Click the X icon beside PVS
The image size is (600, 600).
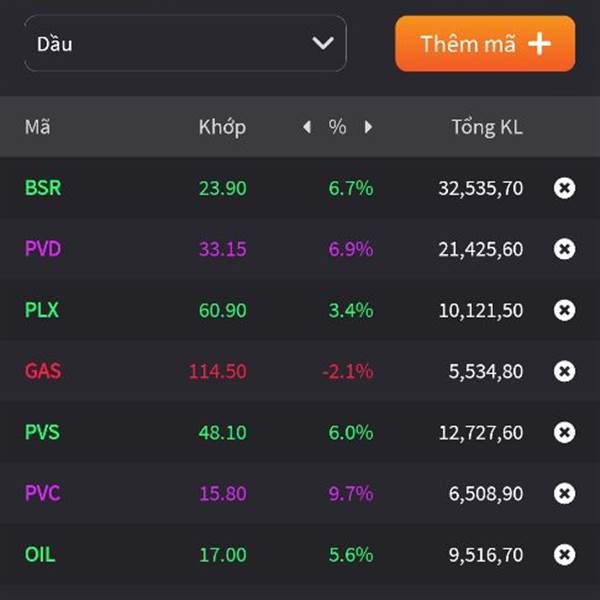click(564, 432)
